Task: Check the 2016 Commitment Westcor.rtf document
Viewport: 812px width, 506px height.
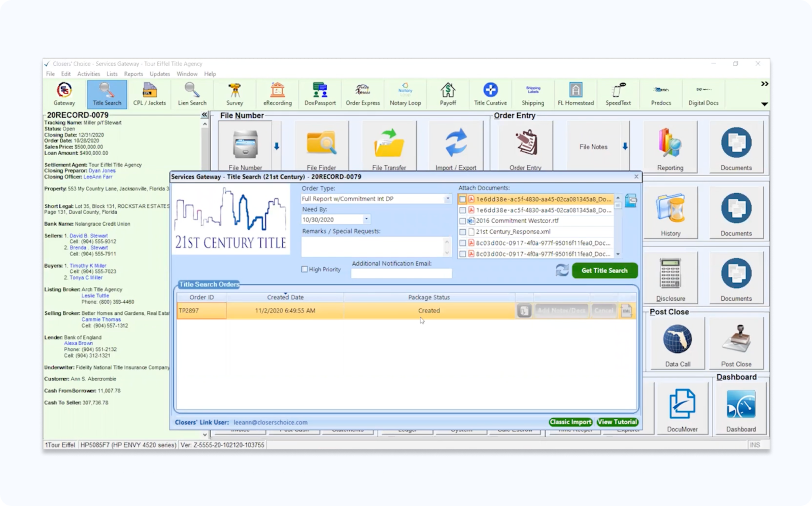Action: pyautogui.click(x=462, y=221)
